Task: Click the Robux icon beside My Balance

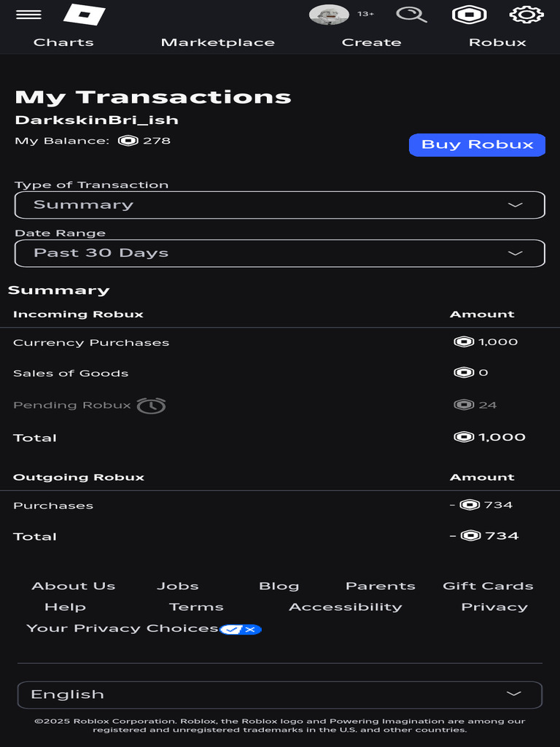Action: pyautogui.click(x=128, y=141)
